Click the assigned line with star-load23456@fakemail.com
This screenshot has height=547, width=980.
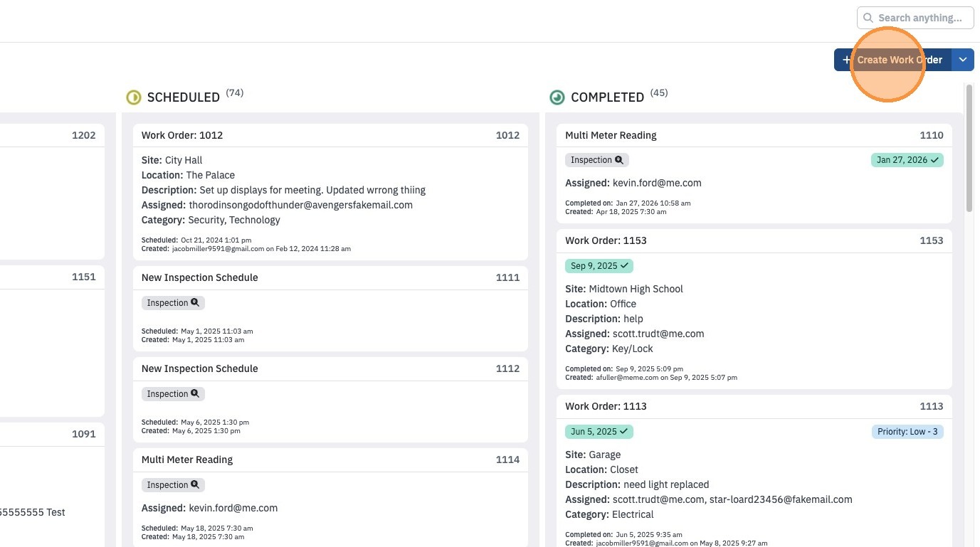pos(709,499)
